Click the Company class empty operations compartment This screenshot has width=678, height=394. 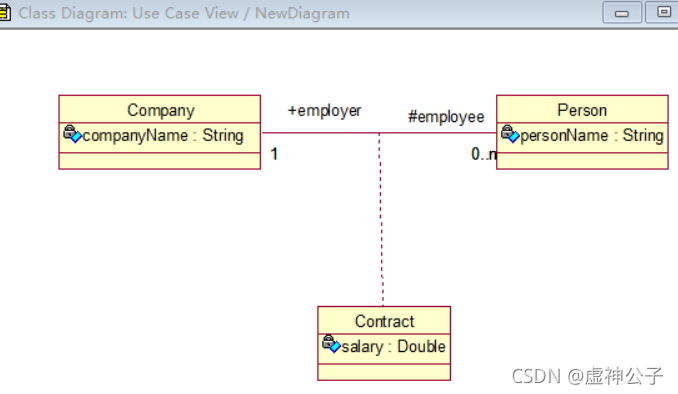(160, 161)
